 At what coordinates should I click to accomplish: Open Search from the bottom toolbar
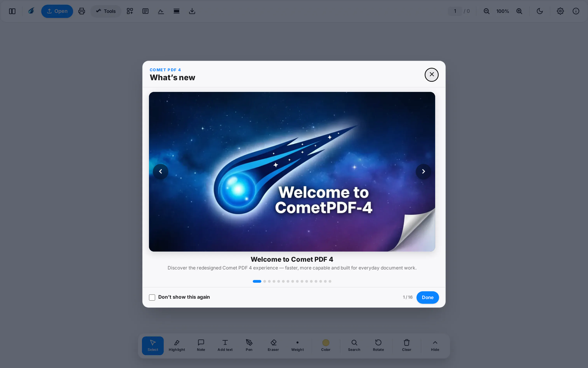tap(354, 346)
